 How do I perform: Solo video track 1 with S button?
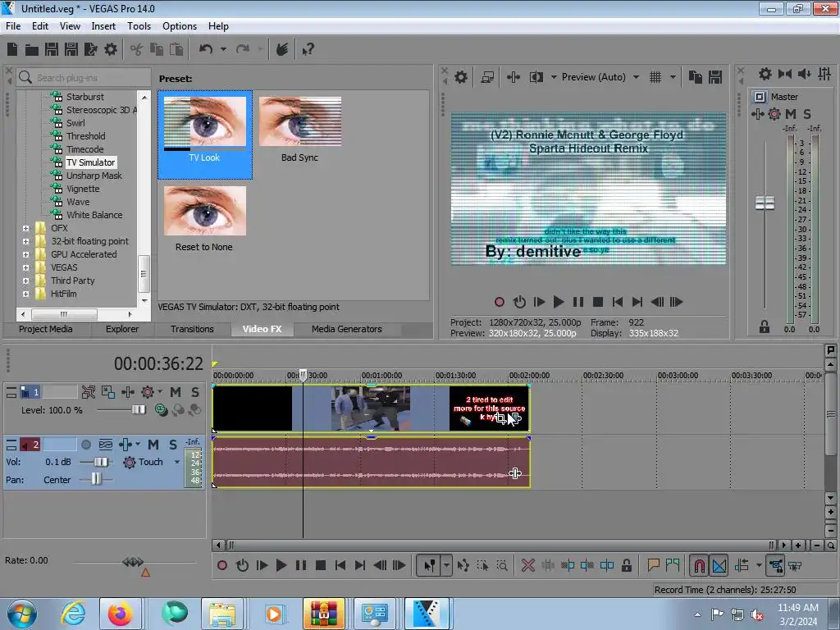tap(195, 392)
